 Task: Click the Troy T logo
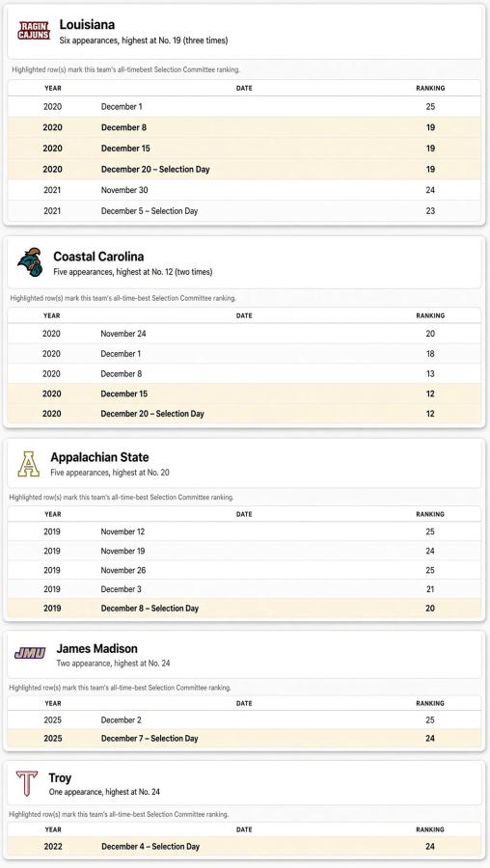click(x=27, y=783)
